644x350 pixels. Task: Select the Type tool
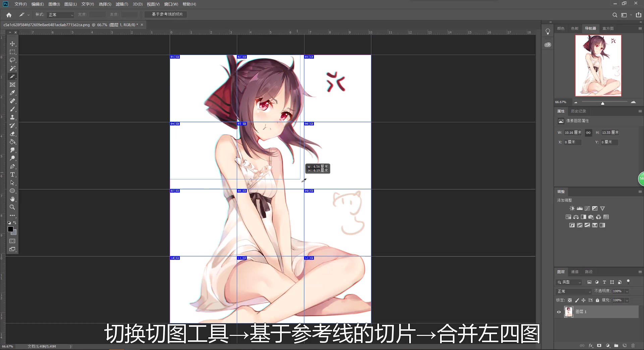click(x=12, y=175)
